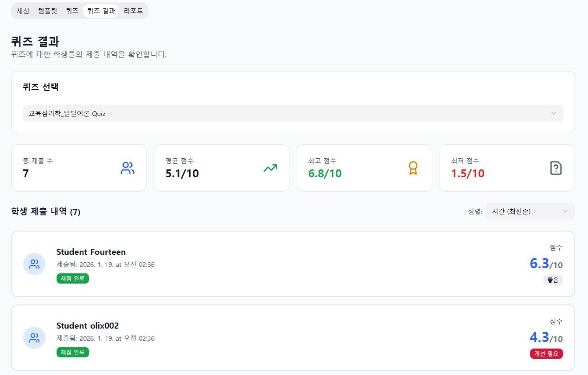
Task: Click the users icon in total submissions card
Action: 127,168
